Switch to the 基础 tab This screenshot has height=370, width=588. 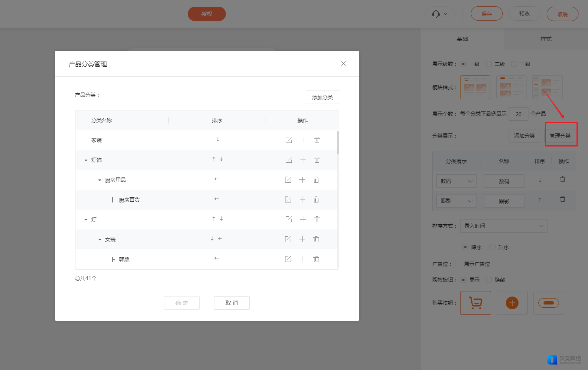[x=462, y=39]
